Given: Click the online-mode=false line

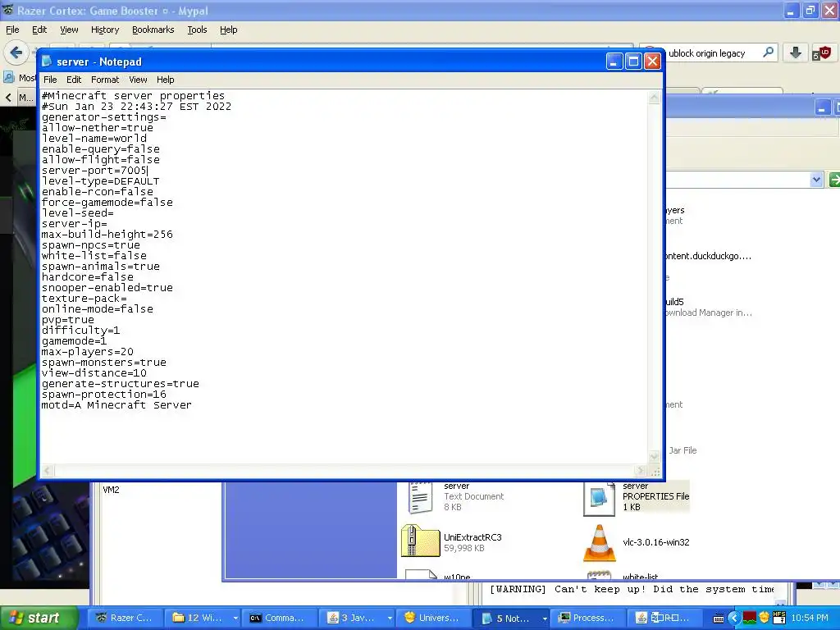Looking at the screenshot, I should point(98,309).
